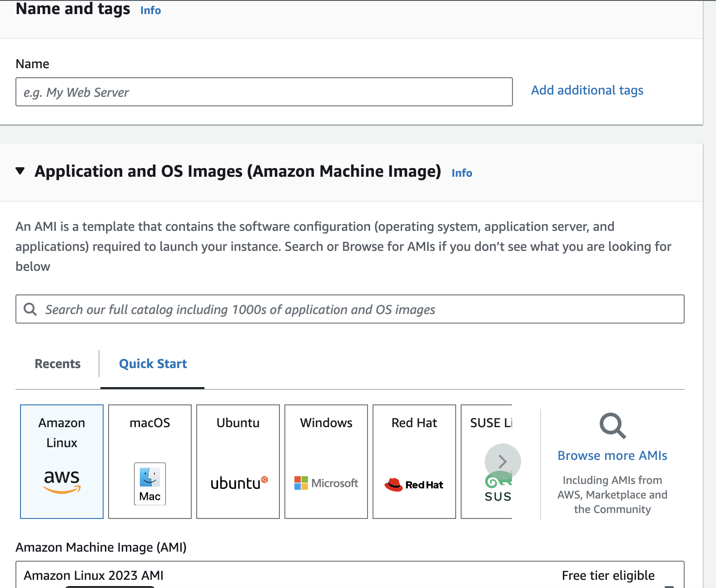The height and width of the screenshot is (588, 716).
Task: Open Add additional tags link
Action: [587, 90]
